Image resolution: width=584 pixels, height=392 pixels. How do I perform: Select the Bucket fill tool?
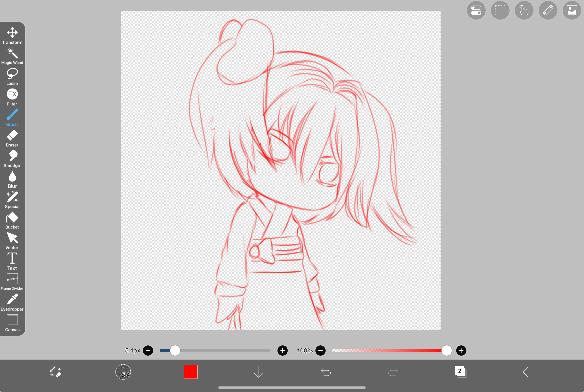pos(12,221)
